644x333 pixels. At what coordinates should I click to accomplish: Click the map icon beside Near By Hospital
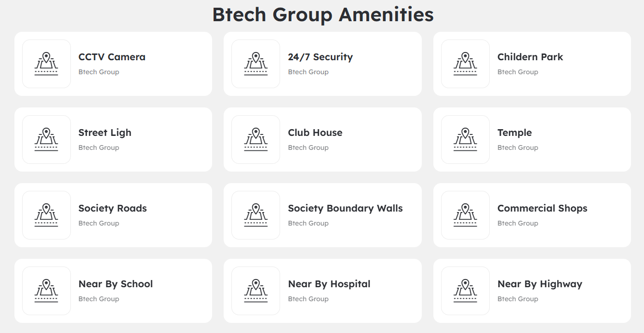point(255,291)
